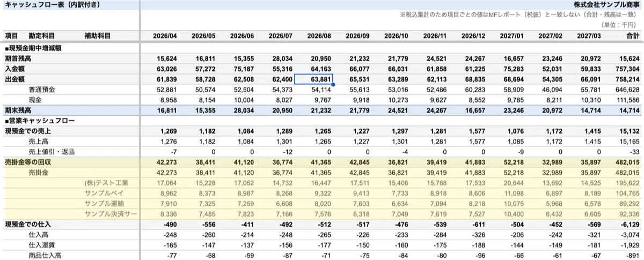Select the サンプル運輸 row label

[104, 204]
